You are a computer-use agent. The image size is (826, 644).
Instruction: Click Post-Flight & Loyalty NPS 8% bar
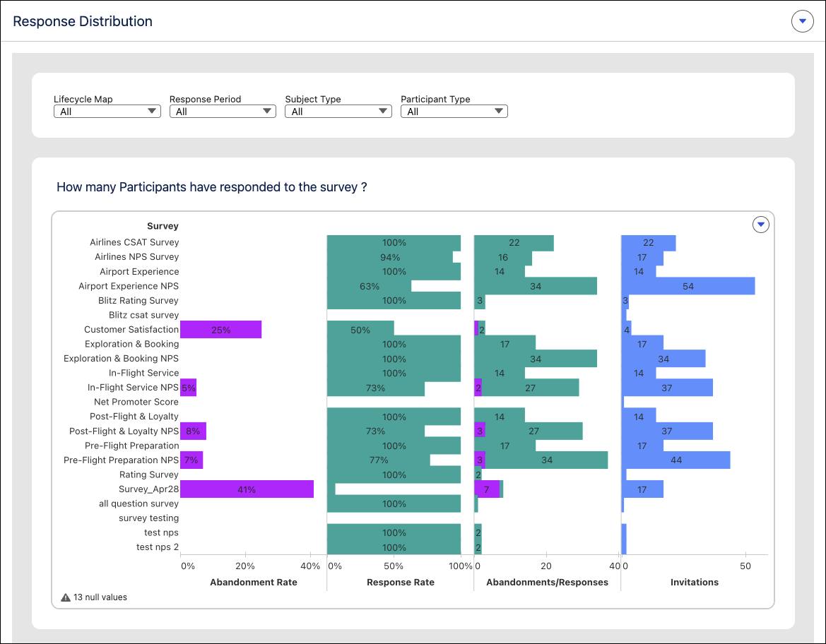click(193, 431)
